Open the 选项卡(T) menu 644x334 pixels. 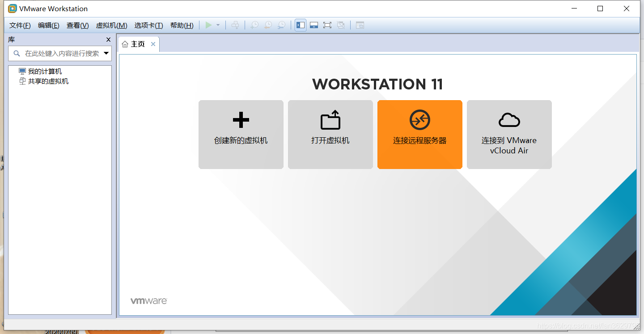(149, 25)
